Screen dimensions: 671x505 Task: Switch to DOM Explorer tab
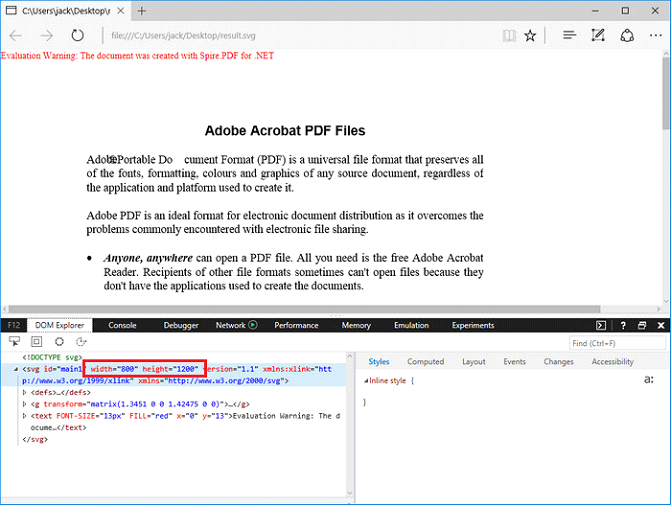point(59,325)
